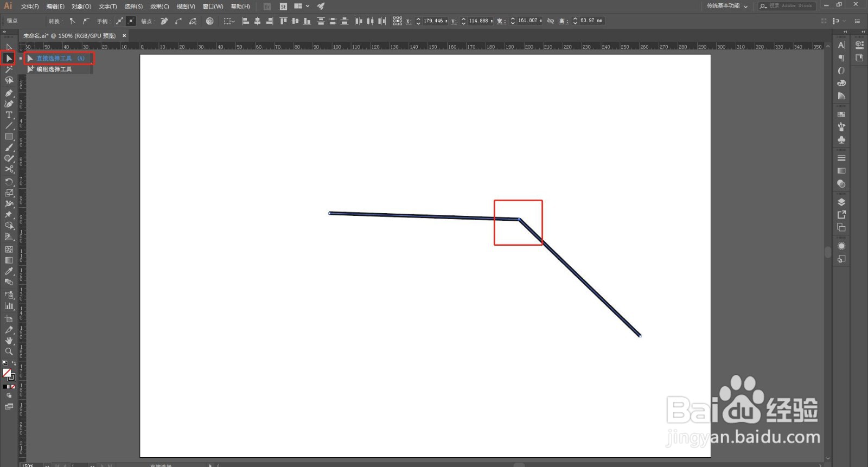Open the 选择(S) menu
This screenshot has height=467, width=868.
tap(133, 7)
